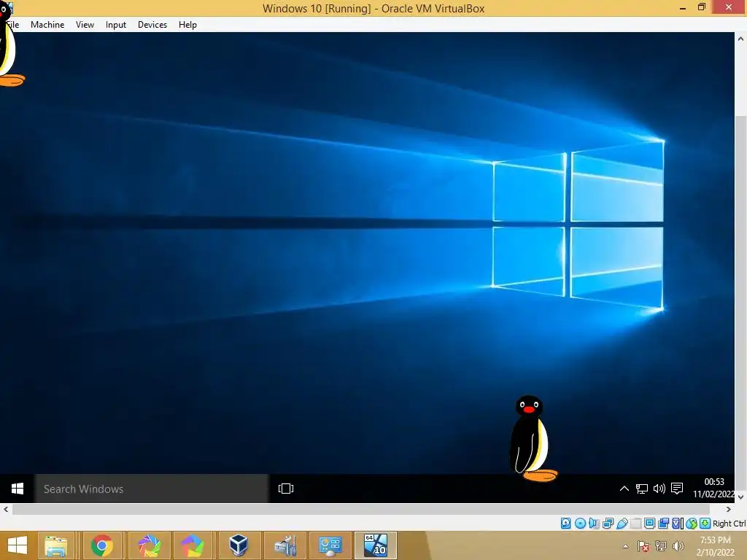Click host volume speaker icon
747x560 pixels.
point(678,546)
